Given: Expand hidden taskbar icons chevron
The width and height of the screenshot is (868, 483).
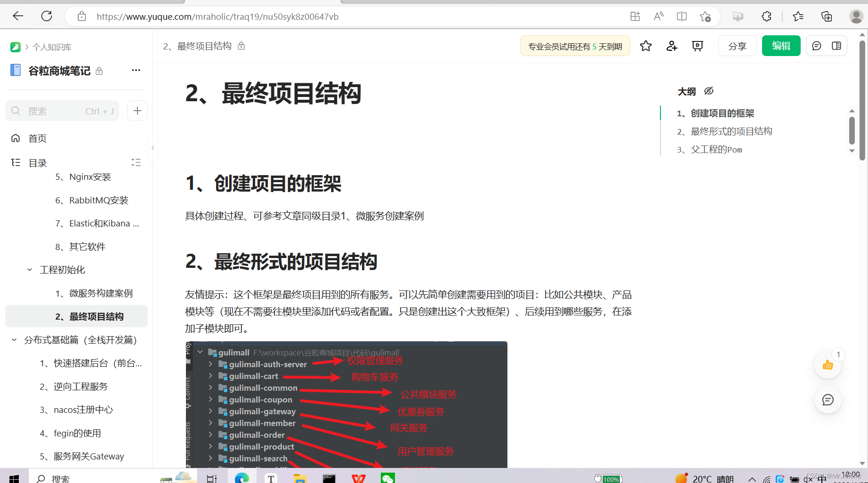Looking at the screenshot, I should (x=752, y=478).
